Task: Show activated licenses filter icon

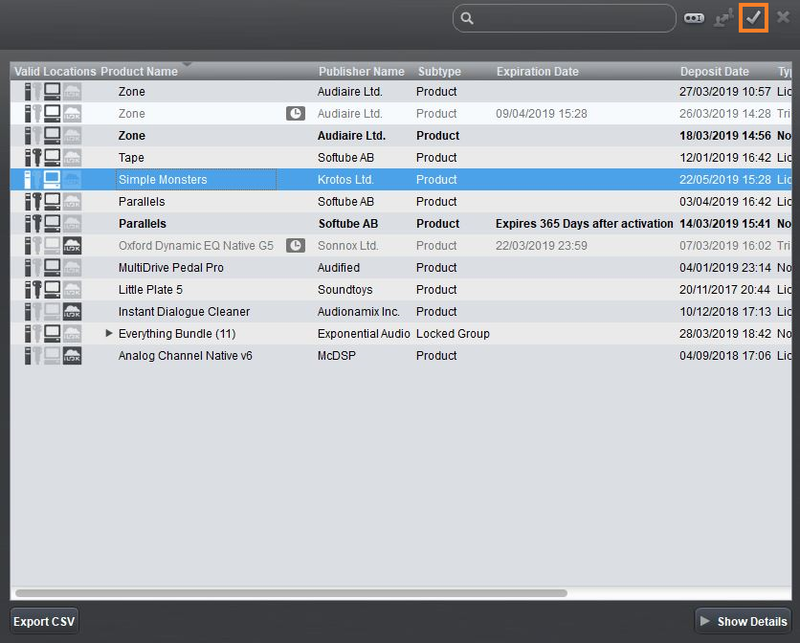Action: coord(723,18)
